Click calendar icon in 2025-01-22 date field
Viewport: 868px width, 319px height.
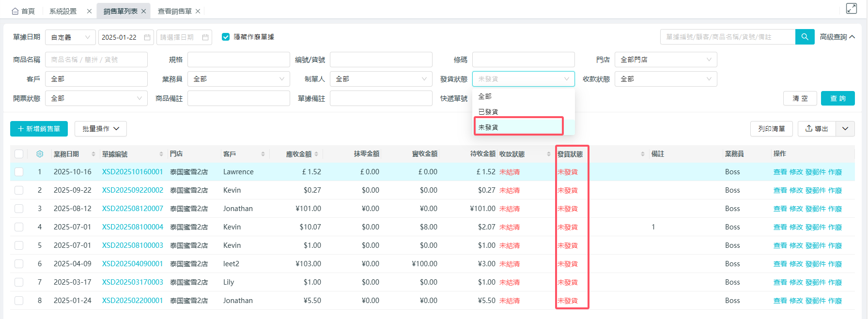coord(147,37)
